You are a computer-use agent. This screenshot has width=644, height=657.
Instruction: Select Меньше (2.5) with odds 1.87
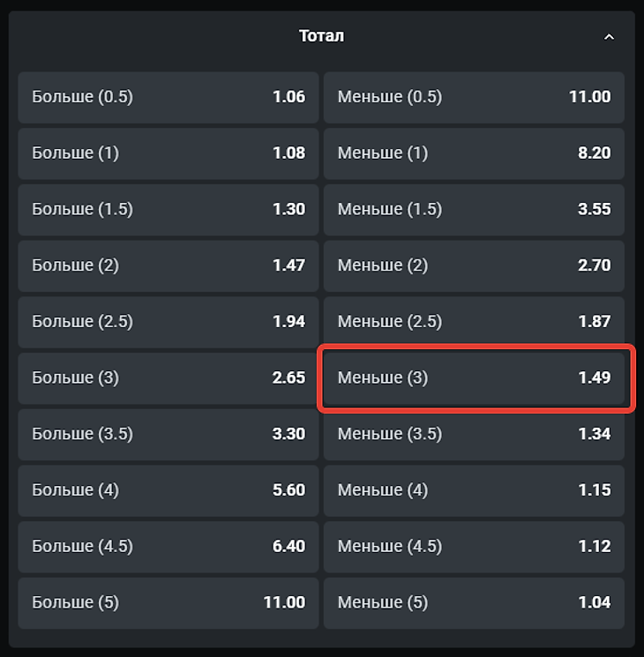click(x=474, y=322)
